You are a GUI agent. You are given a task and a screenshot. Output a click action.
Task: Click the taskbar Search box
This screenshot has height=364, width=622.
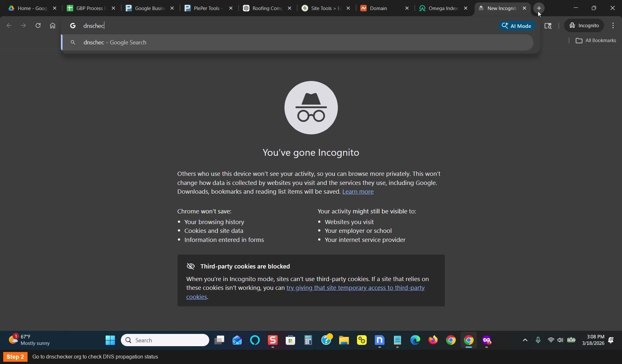tap(165, 340)
